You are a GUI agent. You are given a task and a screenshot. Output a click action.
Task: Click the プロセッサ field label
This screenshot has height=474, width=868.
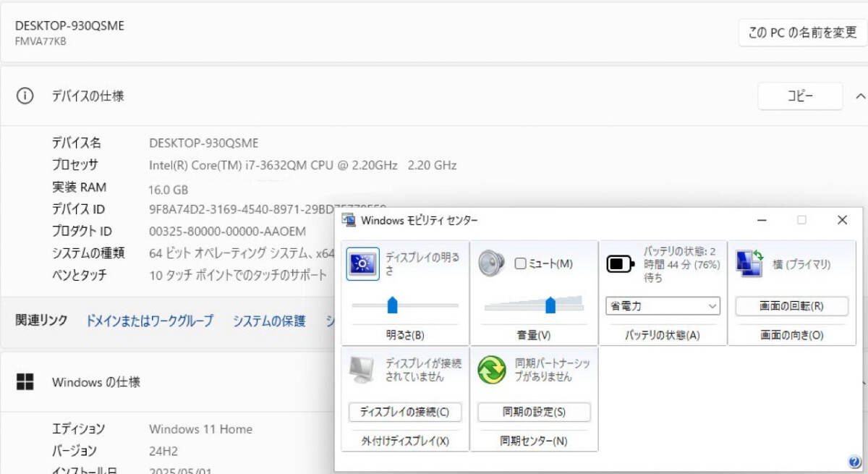[x=75, y=165]
